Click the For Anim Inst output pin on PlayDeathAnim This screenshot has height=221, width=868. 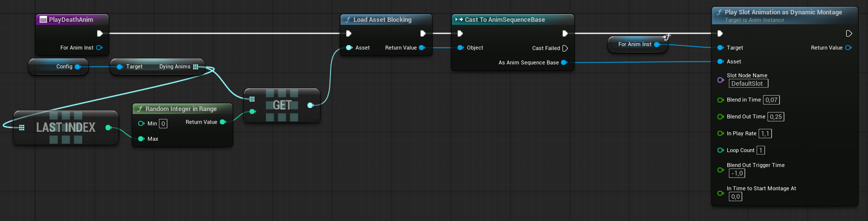point(99,48)
